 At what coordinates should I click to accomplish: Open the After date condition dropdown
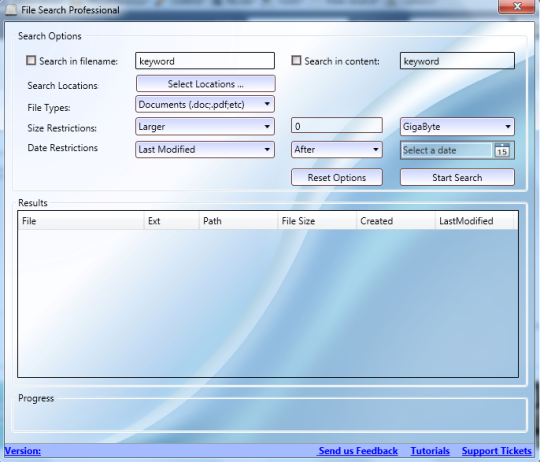(337, 150)
